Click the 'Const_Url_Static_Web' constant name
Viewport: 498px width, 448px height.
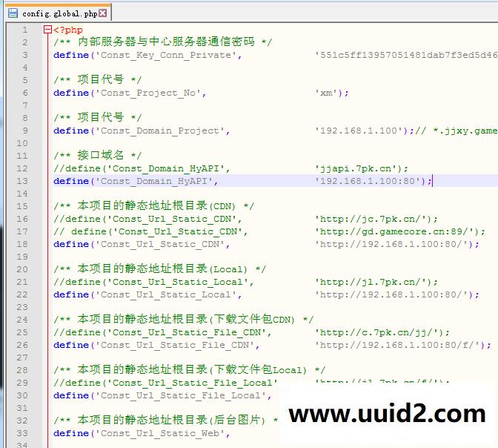tap(159, 433)
